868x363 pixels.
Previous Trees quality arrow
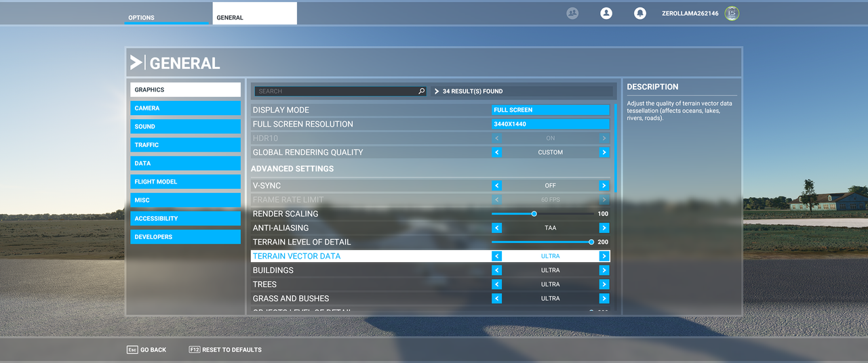pyautogui.click(x=496, y=284)
